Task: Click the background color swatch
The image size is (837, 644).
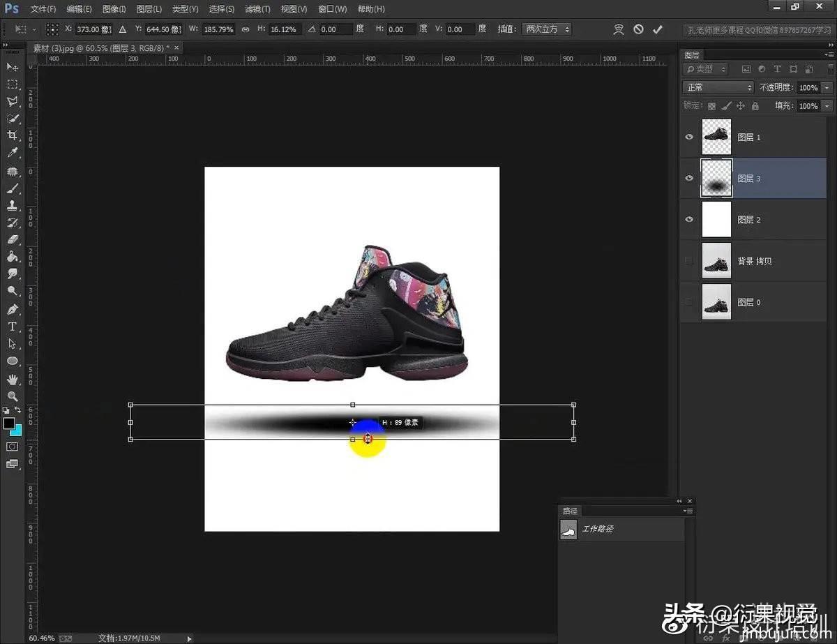Action: (15, 430)
